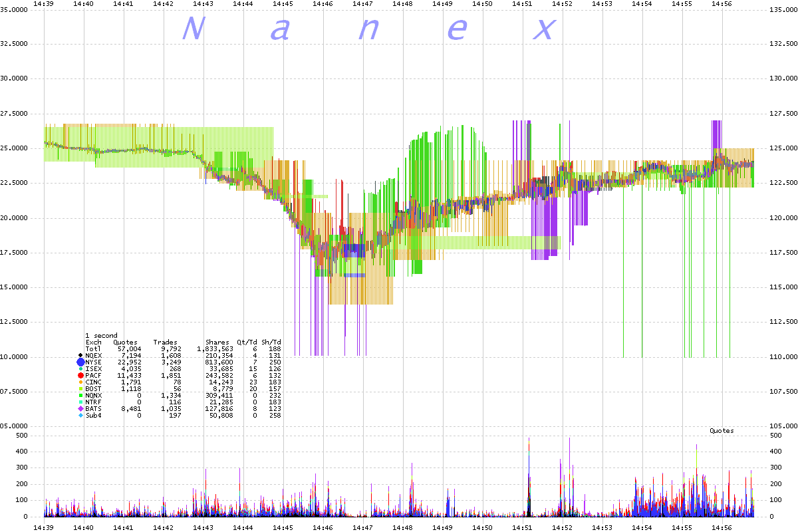Click PACF quotes value "11,433"

[x=129, y=375]
